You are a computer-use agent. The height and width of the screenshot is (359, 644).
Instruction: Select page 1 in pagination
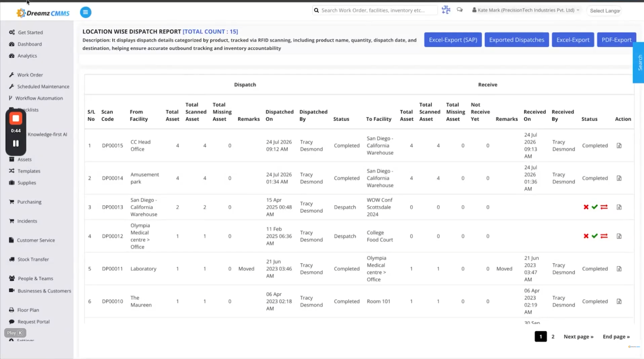point(541,337)
